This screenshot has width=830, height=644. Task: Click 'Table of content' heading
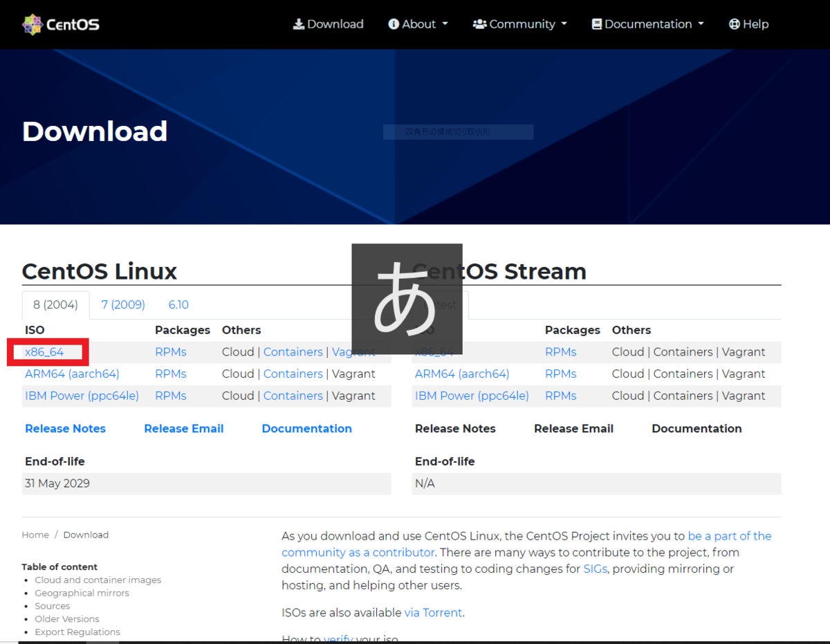pos(59,567)
